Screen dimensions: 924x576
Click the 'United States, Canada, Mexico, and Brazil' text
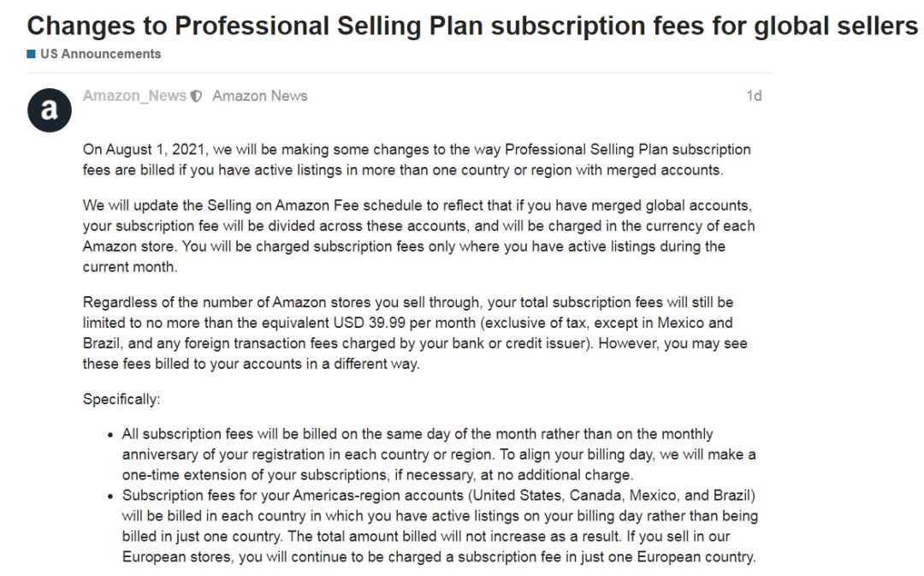(x=612, y=496)
